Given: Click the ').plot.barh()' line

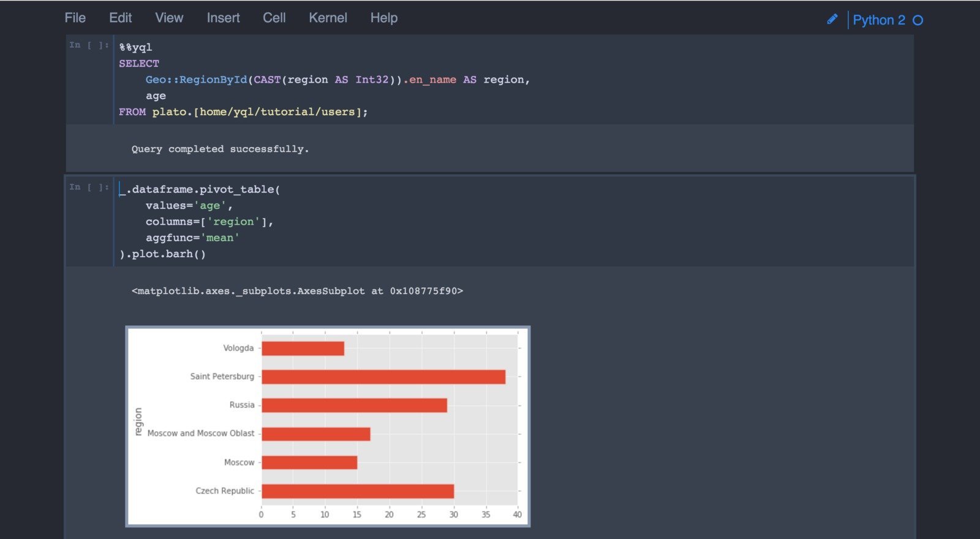Looking at the screenshot, I should coord(162,254).
